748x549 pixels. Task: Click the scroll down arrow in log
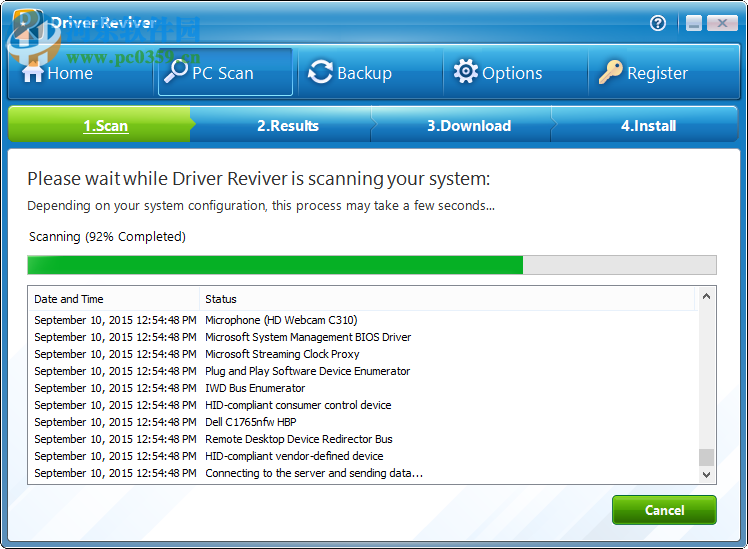[706, 475]
